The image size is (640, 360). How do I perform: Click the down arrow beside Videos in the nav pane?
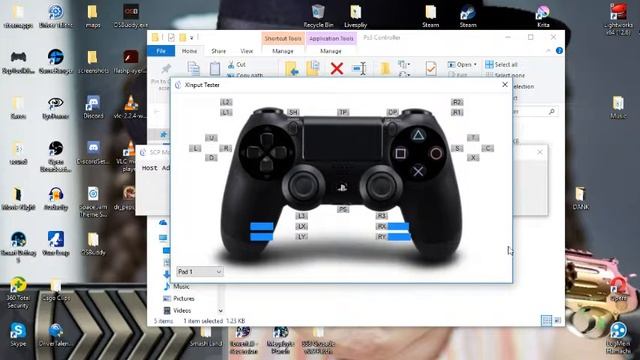220,311
